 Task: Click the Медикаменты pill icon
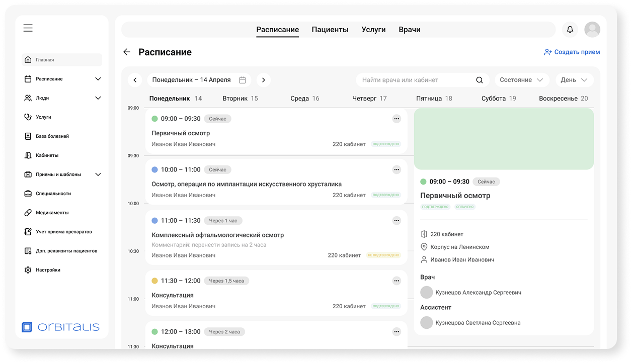click(x=28, y=213)
